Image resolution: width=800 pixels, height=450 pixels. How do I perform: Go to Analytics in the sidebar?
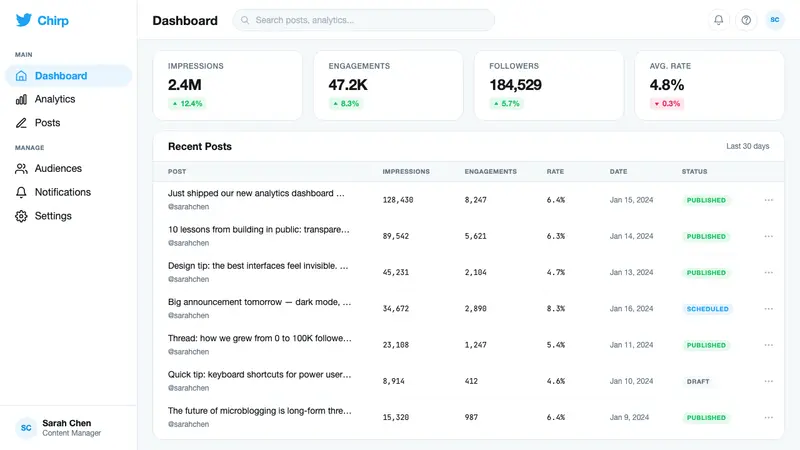(68, 99)
